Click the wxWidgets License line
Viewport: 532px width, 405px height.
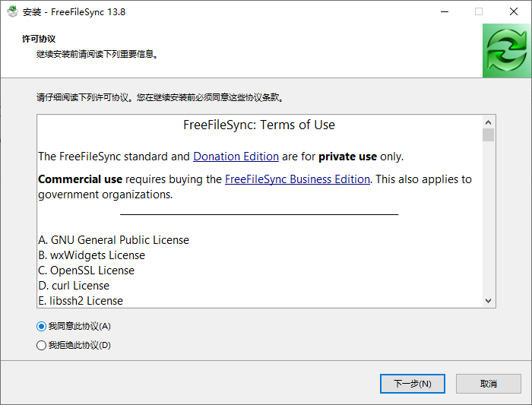pyautogui.click(x=91, y=255)
